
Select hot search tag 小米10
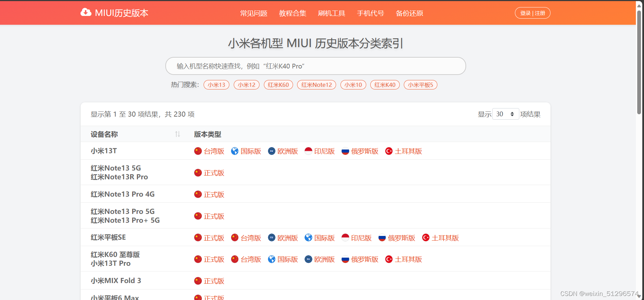coord(353,85)
